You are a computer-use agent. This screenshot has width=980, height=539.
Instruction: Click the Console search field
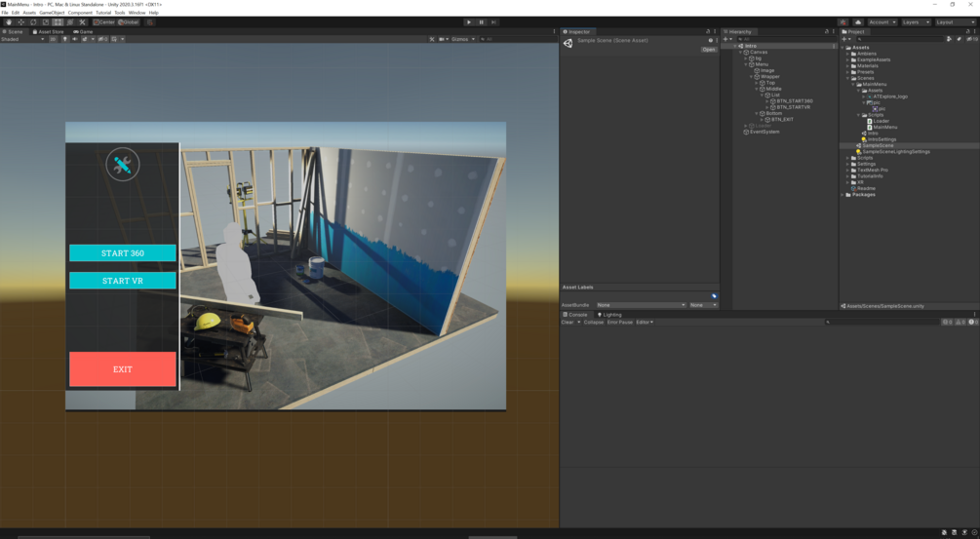pyautogui.click(x=882, y=323)
